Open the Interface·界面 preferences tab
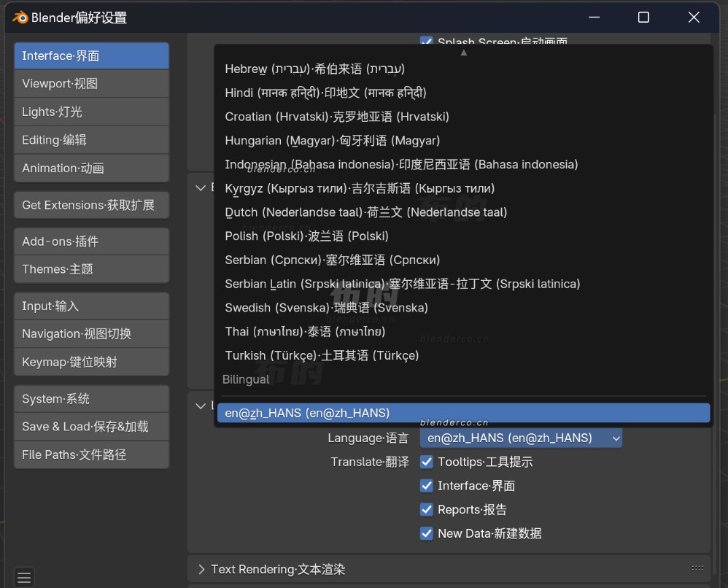 coord(91,55)
